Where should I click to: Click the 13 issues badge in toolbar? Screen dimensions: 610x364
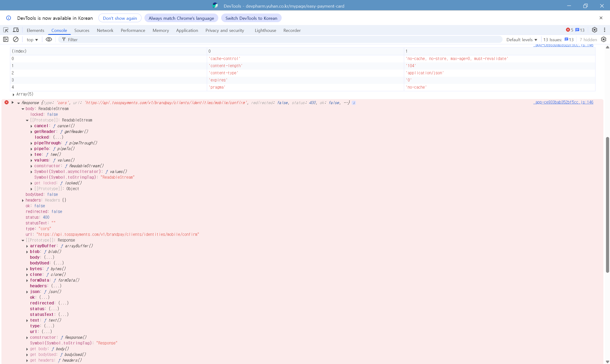click(580, 30)
